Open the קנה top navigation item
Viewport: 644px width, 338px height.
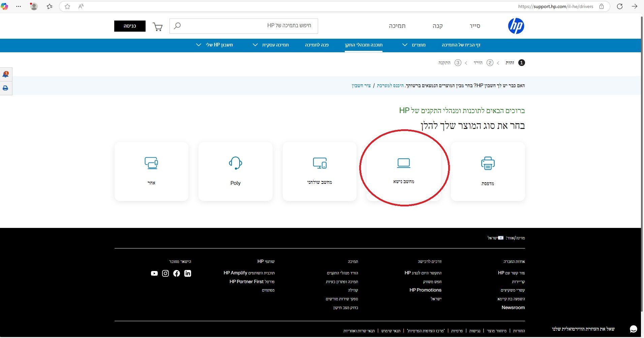pos(438,26)
